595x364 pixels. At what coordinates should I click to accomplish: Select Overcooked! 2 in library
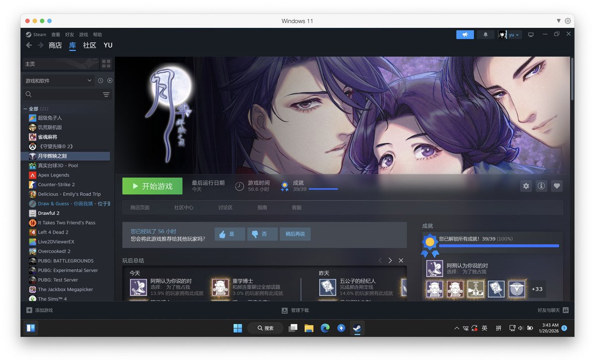68,251
